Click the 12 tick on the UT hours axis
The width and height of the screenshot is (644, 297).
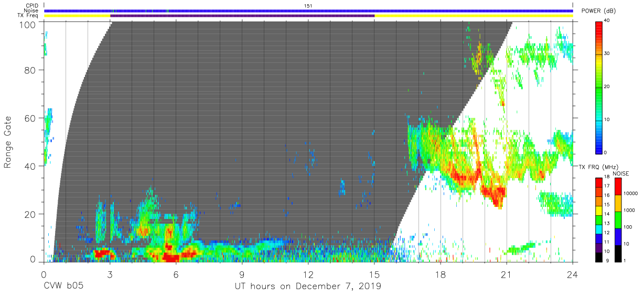[308, 273]
